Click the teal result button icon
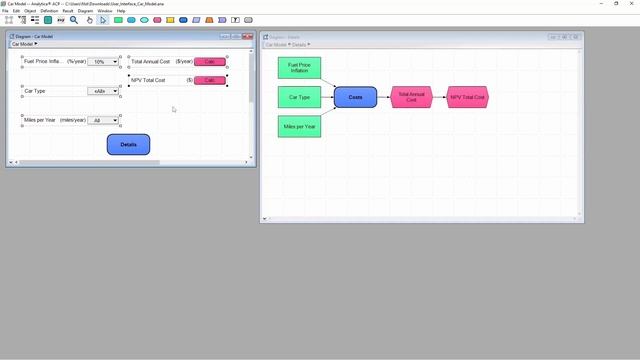Screen dimensions: 640x360 coord(48,20)
